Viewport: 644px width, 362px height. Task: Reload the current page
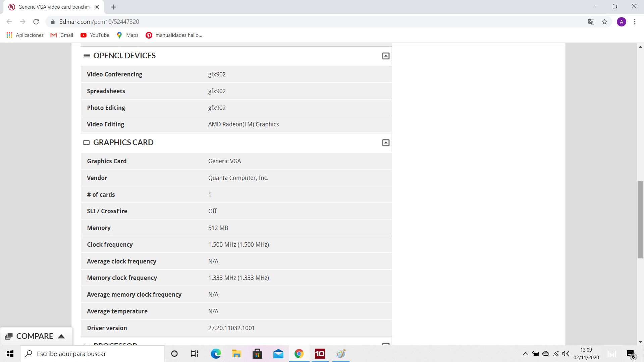coord(36,22)
